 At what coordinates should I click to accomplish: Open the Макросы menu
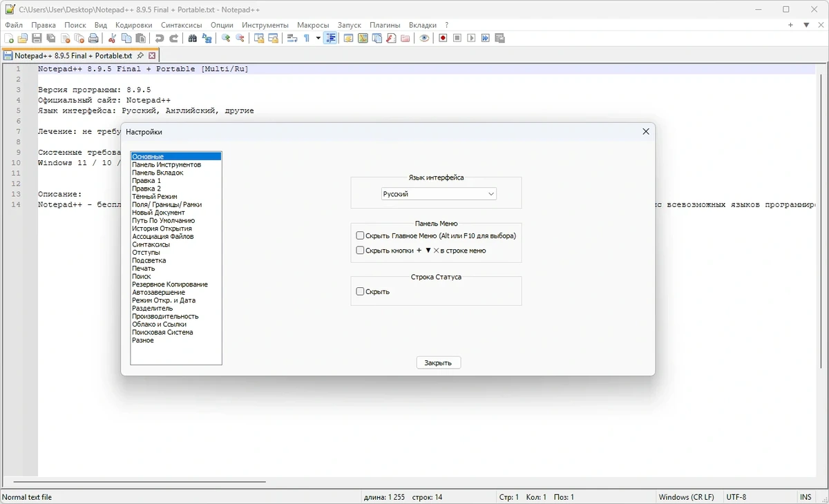313,25
